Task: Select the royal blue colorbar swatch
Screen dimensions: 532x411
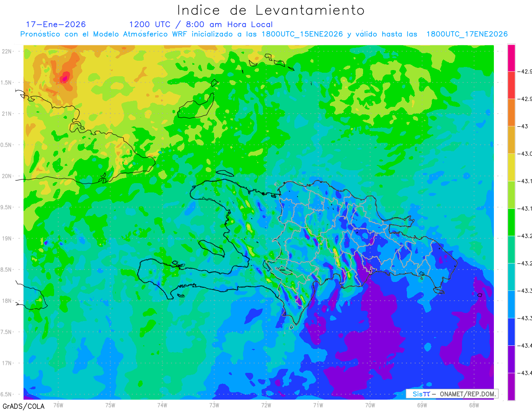Action: point(511,333)
